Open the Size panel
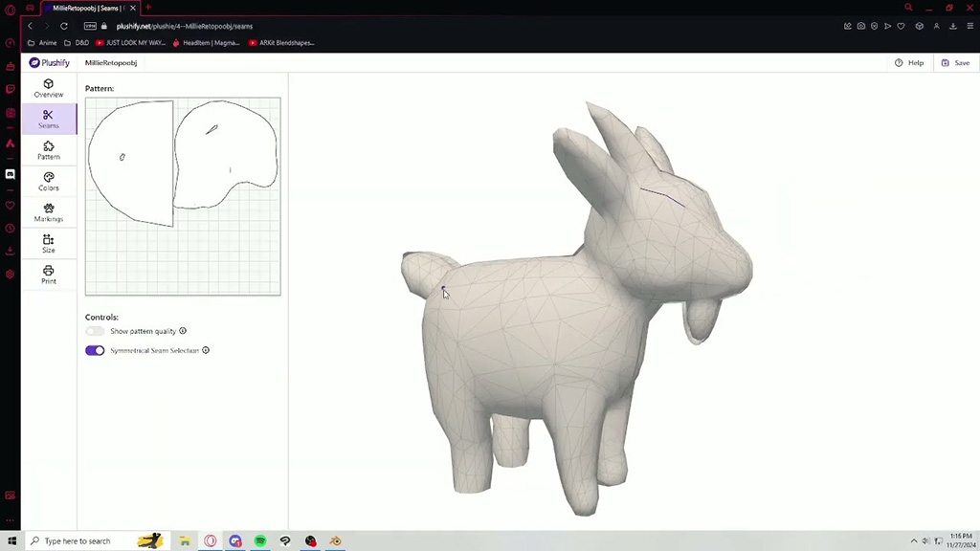 (x=48, y=244)
